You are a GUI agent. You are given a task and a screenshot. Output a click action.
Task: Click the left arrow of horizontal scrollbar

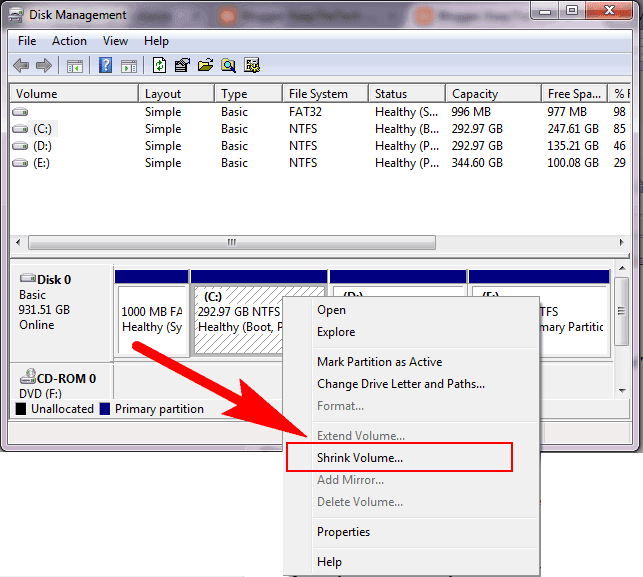click(x=18, y=242)
